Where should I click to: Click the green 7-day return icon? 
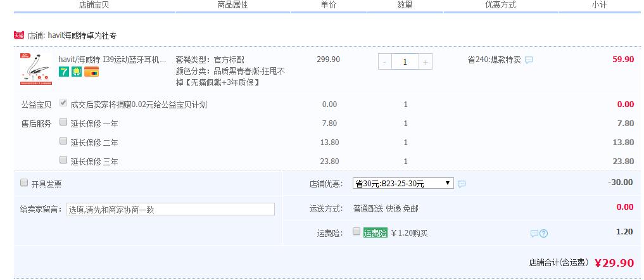coord(64,72)
